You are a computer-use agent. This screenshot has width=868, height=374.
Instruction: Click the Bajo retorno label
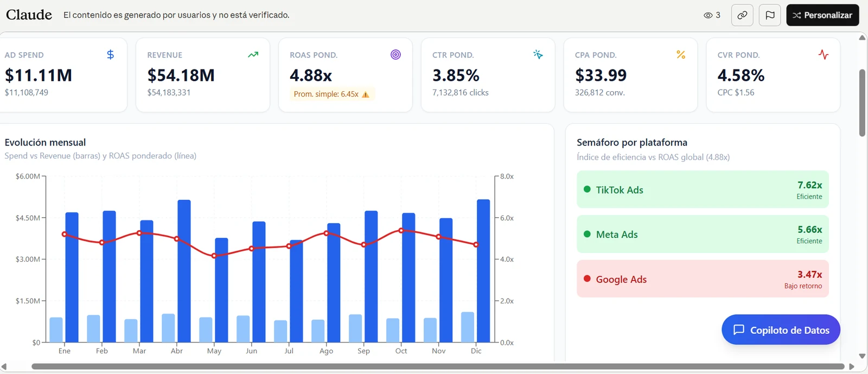pos(803,286)
